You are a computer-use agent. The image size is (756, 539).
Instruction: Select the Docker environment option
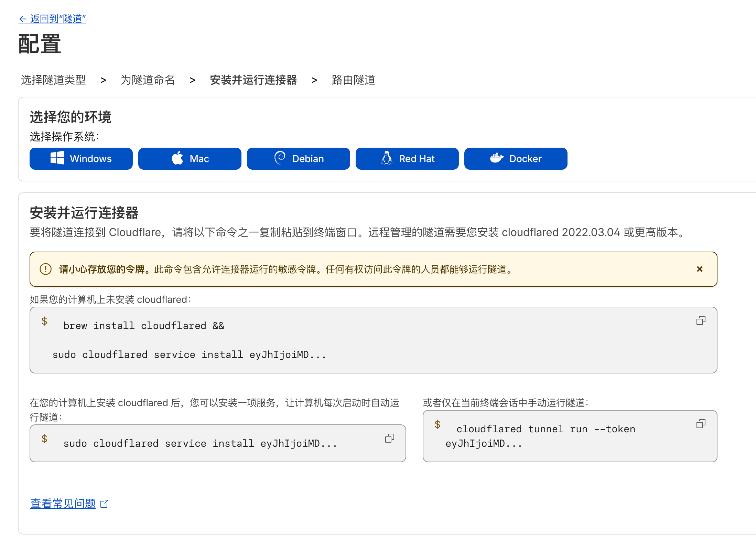[x=516, y=159]
